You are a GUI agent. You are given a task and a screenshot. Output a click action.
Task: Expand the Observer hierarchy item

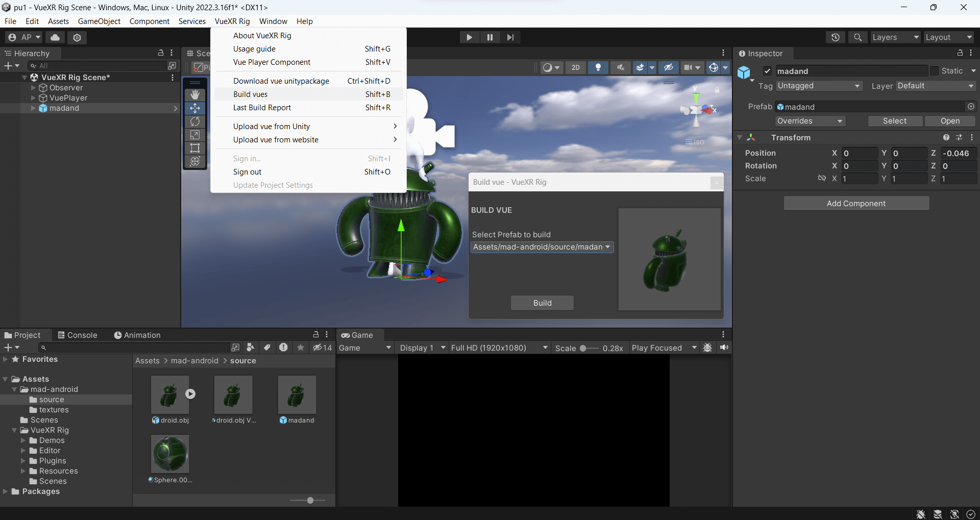tap(34, 88)
